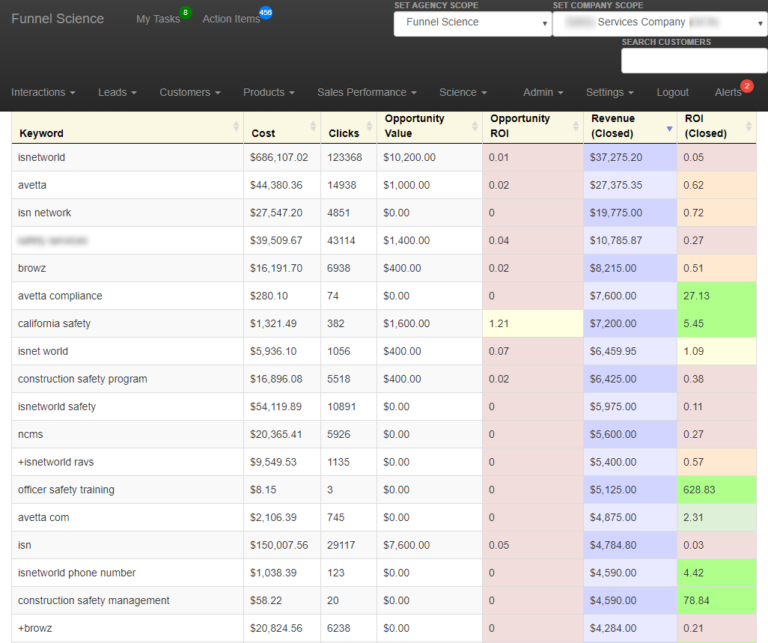Image resolution: width=768 pixels, height=643 pixels.
Task: Click the $10,200.00 opportunity value cell
Action: point(430,158)
